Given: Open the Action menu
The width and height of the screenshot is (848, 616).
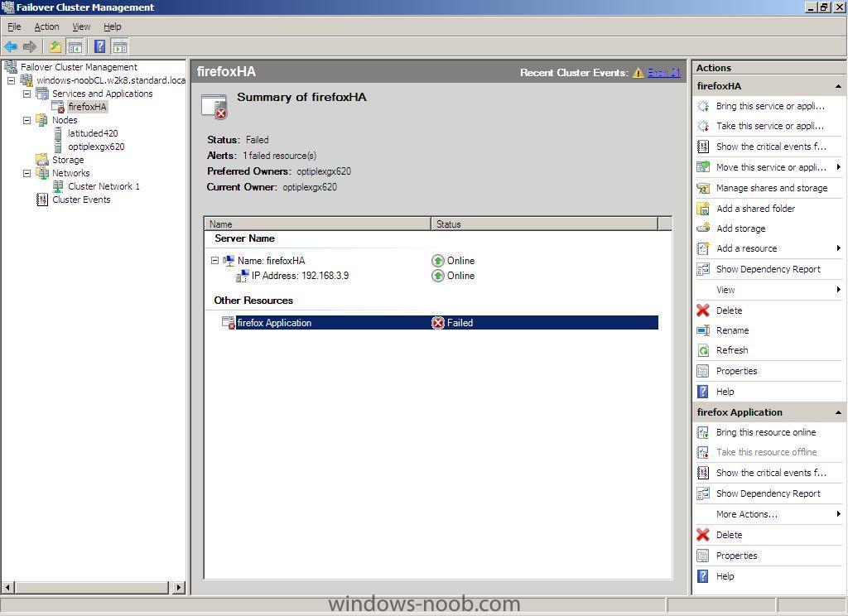Looking at the screenshot, I should tap(46, 26).
